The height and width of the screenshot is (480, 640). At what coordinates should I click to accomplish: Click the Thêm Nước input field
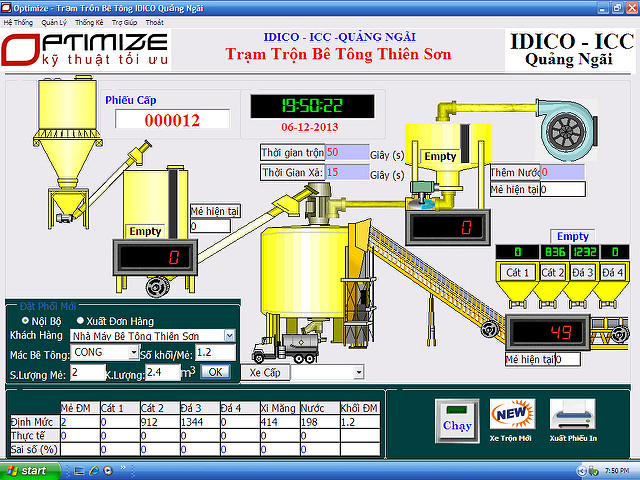click(x=562, y=172)
